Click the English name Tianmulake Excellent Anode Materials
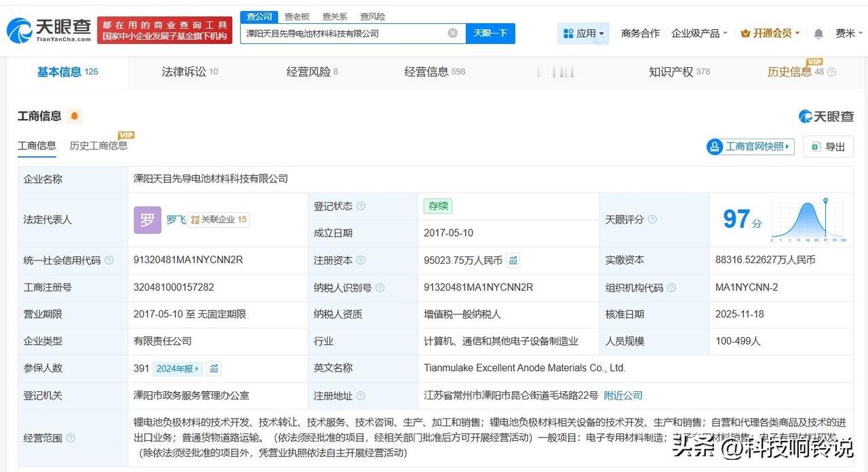The width and height of the screenshot is (868, 472). [525, 368]
